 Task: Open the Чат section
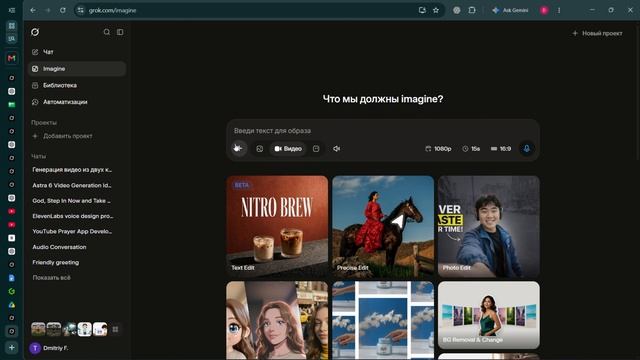pyautogui.click(x=77, y=52)
